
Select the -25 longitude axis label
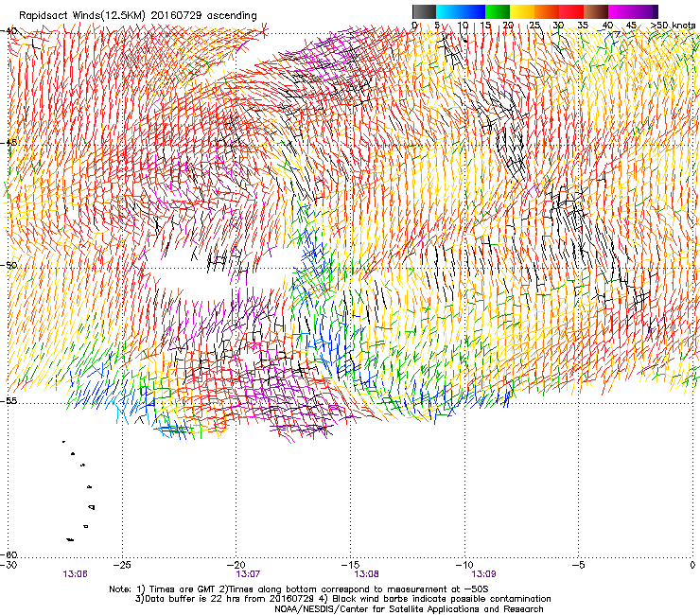(x=122, y=565)
